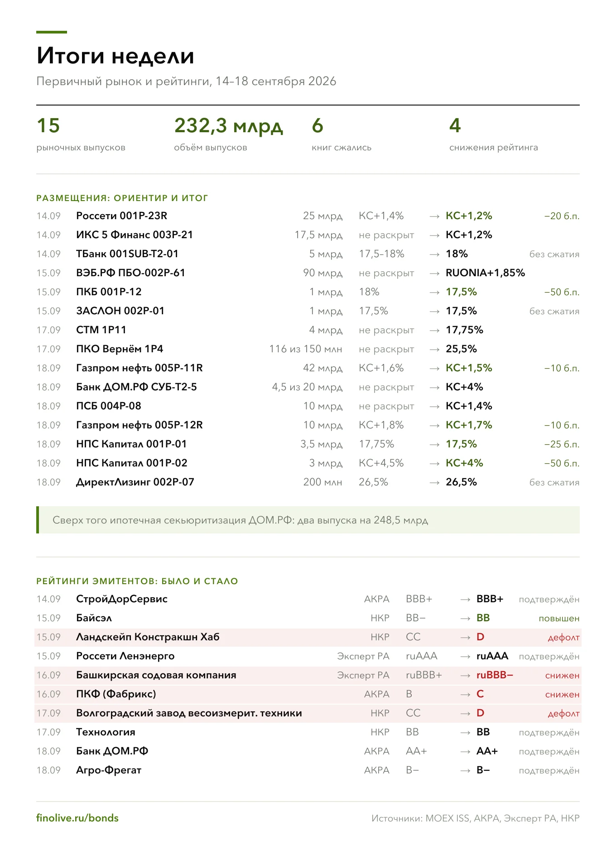Select "Ландскейп Констракшн Хаб" issuer name

(148, 637)
